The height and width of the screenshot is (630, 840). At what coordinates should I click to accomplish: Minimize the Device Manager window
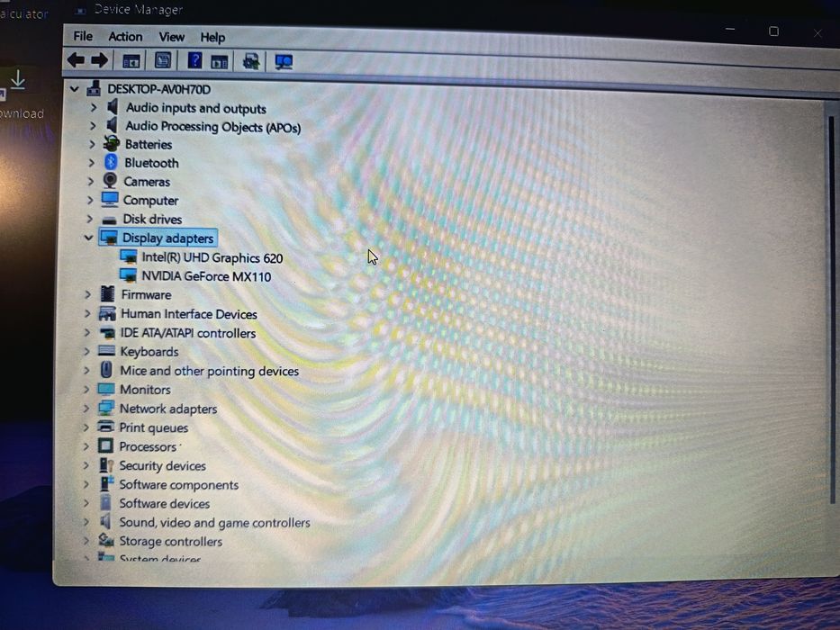click(x=730, y=29)
